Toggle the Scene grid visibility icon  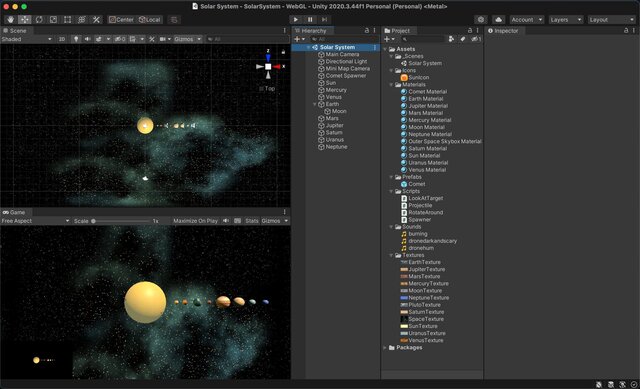coord(133,39)
